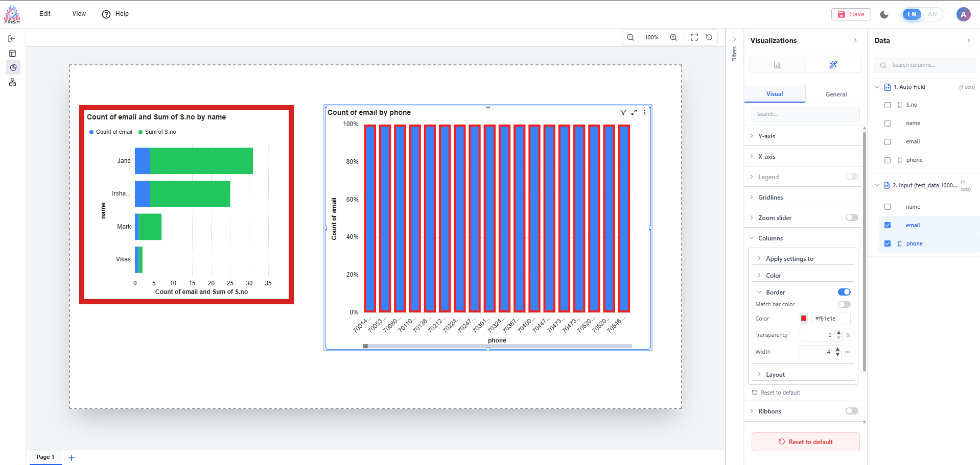Screen dimensions: 980x465
Task: Expand the phone chart to focus mode
Action: click(634, 112)
